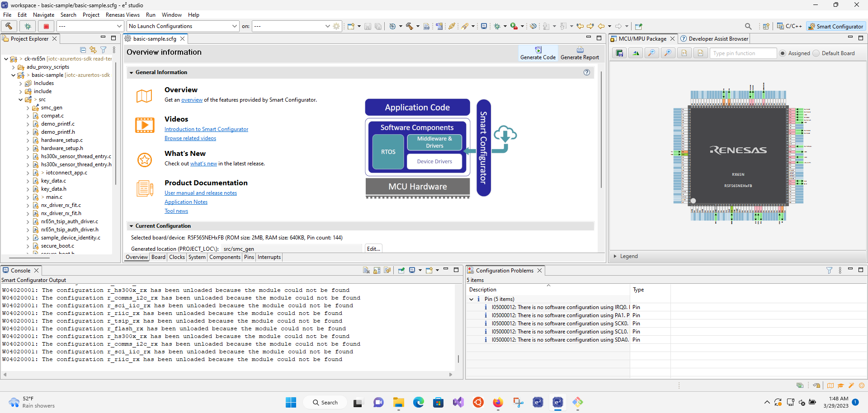
Task: Open the File menu
Action: point(7,15)
